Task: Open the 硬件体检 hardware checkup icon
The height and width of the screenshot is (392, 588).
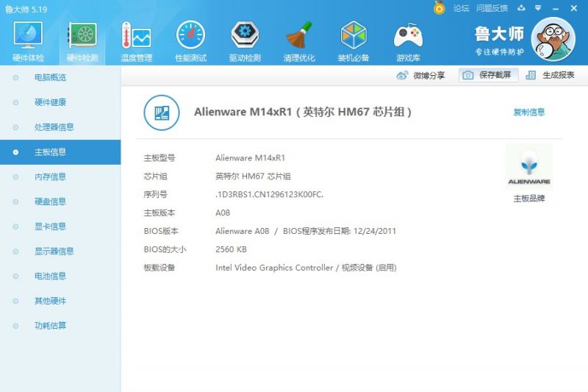Action: point(28,41)
